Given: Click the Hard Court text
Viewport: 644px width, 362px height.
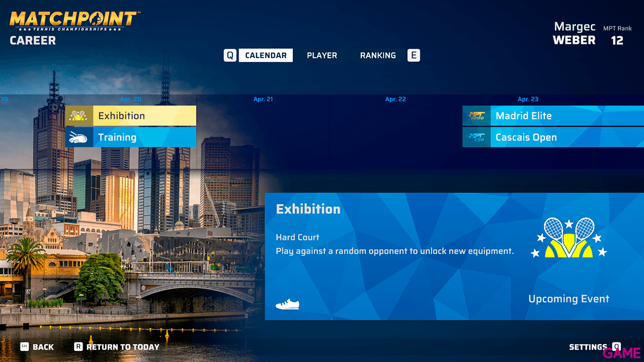Looking at the screenshot, I should pos(297,237).
